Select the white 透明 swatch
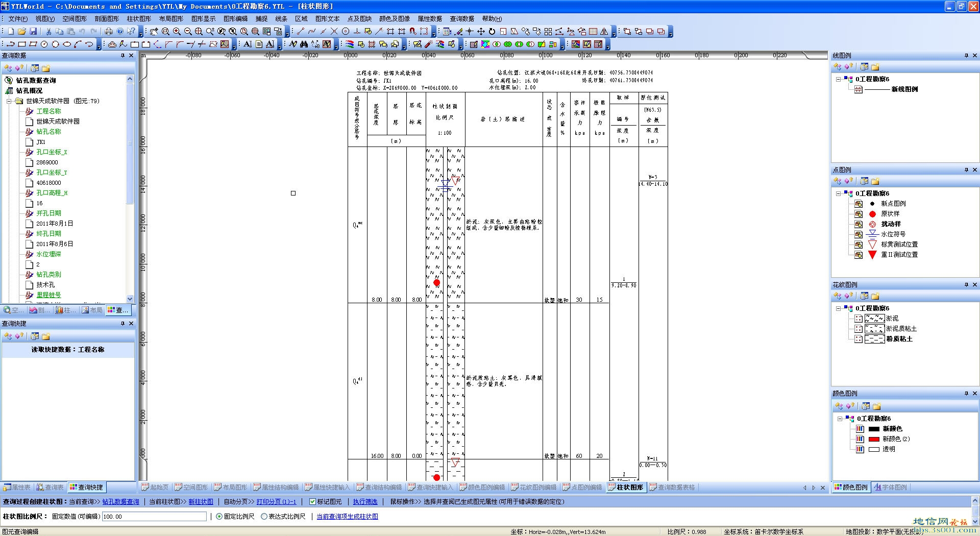Image resolution: width=980 pixels, height=536 pixels. (x=874, y=449)
